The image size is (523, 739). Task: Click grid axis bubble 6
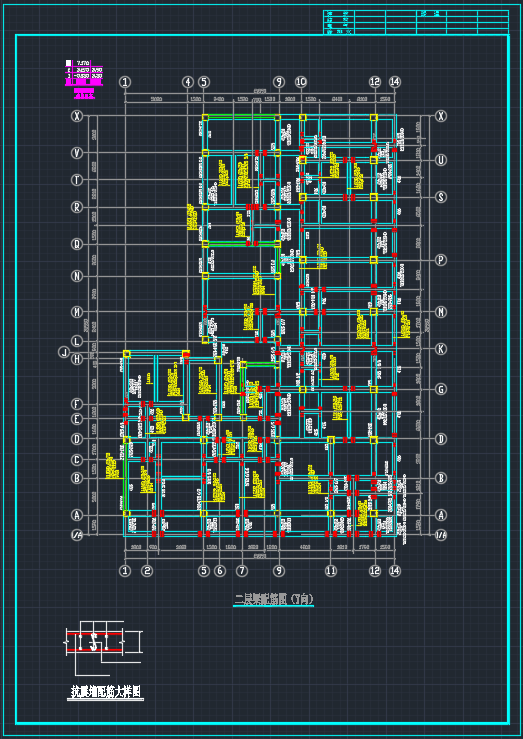pyautogui.click(x=220, y=571)
